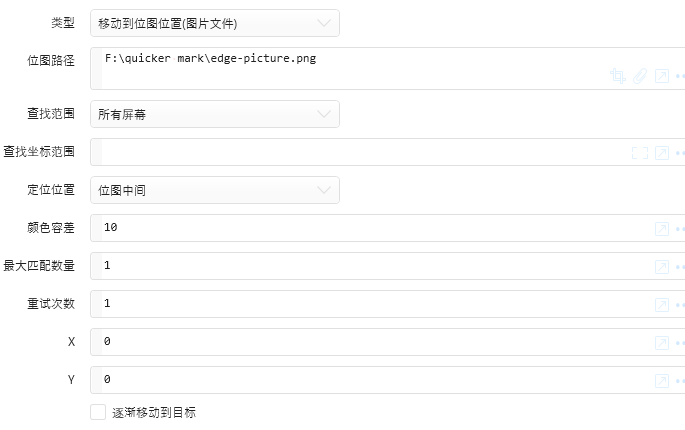Screen dimensions: 685x430
Task: Click the more options dots for 位图路径
Action: tap(680, 76)
